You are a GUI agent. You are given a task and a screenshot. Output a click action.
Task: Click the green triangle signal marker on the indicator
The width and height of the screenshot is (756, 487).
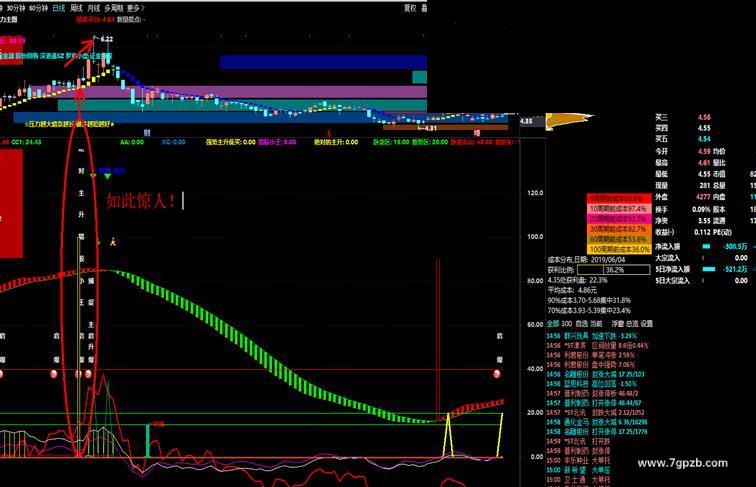coord(107,176)
